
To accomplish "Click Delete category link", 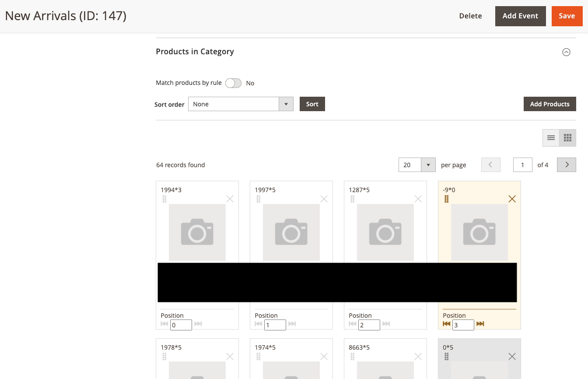I will pos(470,16).
